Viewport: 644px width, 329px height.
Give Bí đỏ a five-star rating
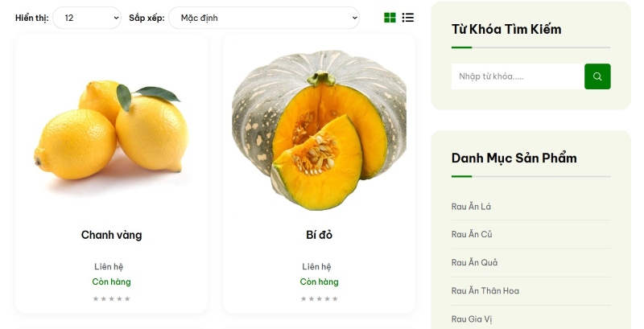point(335,298)
